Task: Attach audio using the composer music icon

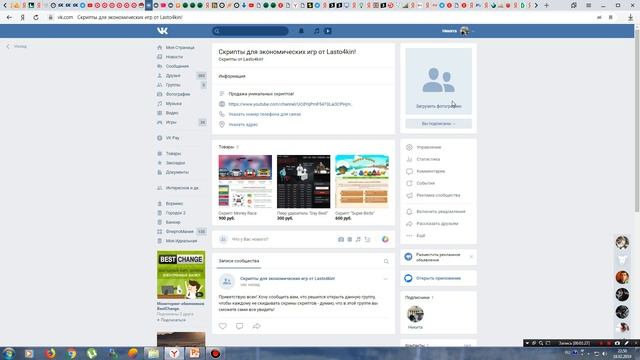Action: (x=358, y=240)
